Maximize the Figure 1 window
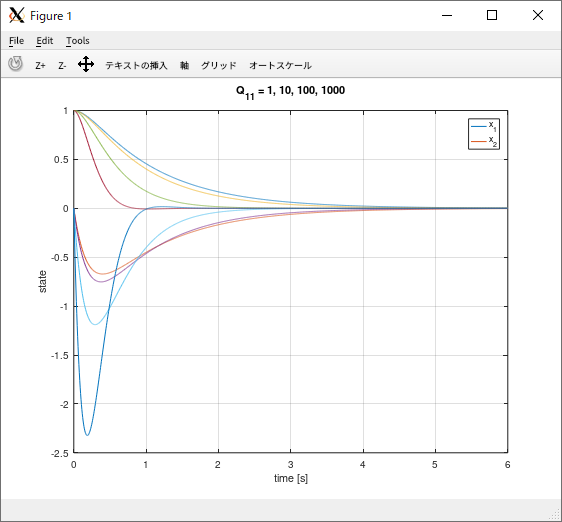Screen dimensions: 562x522 click(x=492, y=15)
